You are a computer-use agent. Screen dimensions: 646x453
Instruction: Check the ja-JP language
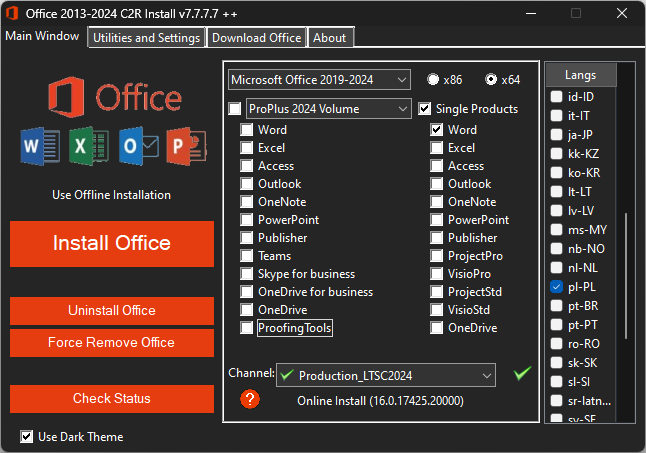[556, 135]
